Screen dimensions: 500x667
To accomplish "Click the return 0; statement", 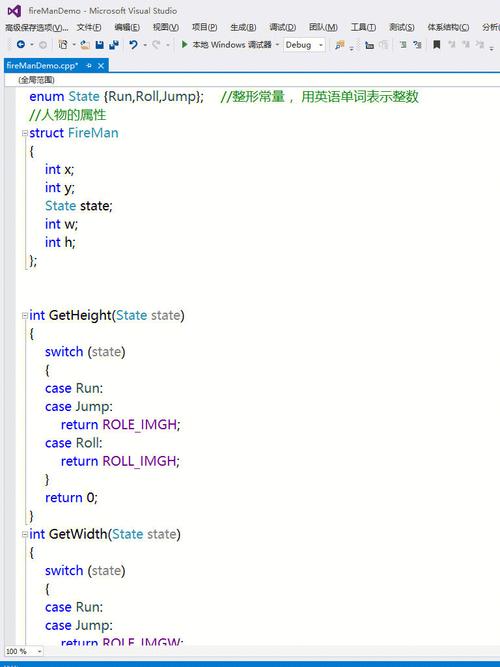I will [71, 498].
